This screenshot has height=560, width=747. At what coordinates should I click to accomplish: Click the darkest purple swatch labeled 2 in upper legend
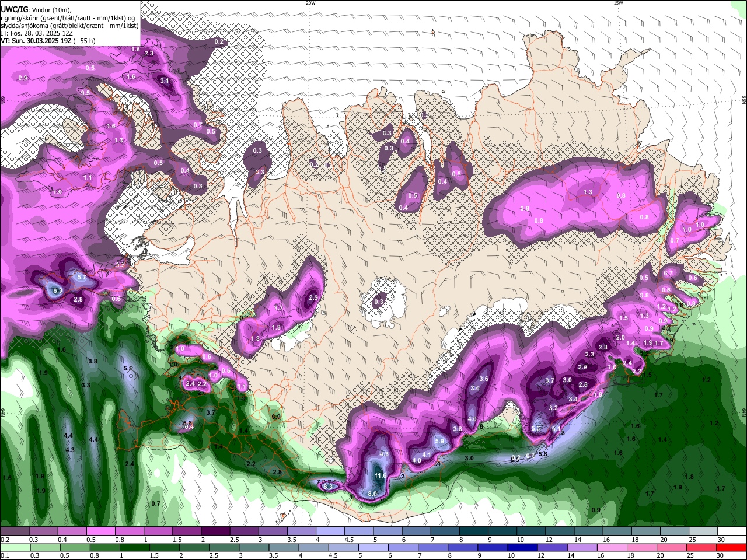coord(215,531)
